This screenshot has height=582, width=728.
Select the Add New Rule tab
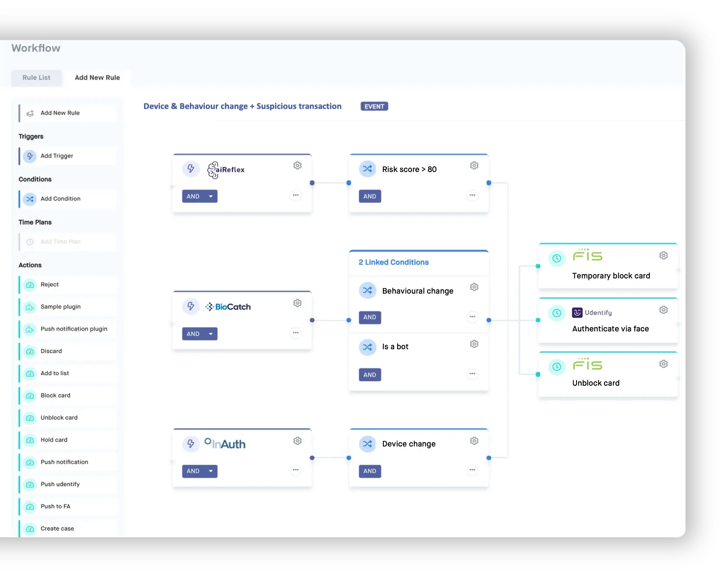click(x=97, y=78)
